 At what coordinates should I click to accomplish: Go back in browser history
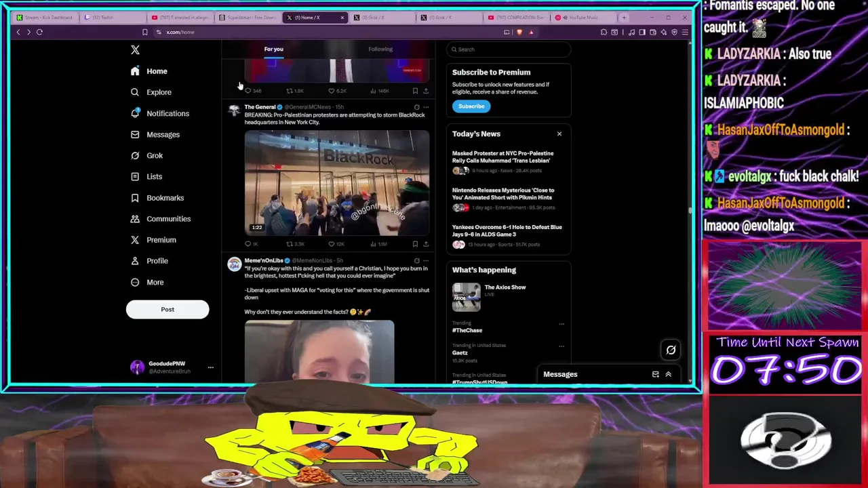18,32
